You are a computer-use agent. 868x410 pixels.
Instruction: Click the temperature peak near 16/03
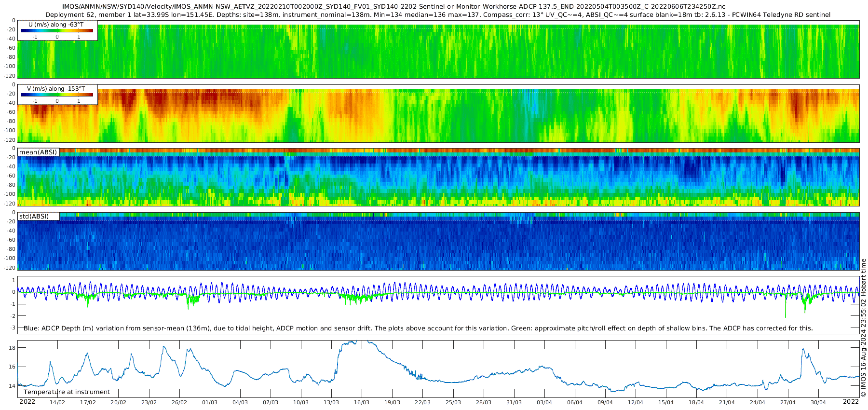click(x=357, y=342)
